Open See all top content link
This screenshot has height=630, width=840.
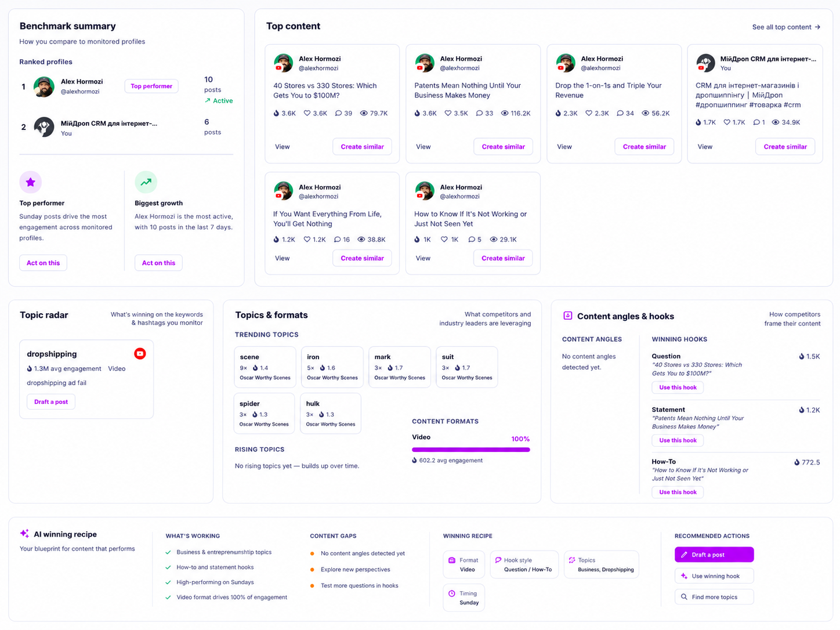pyautogui.click(x=786, y=27)
